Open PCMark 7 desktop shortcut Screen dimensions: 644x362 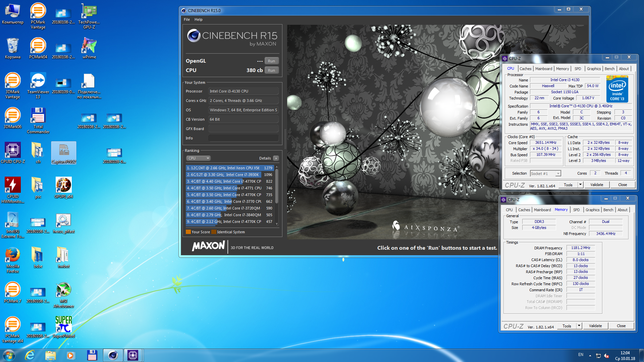(12, 292)
